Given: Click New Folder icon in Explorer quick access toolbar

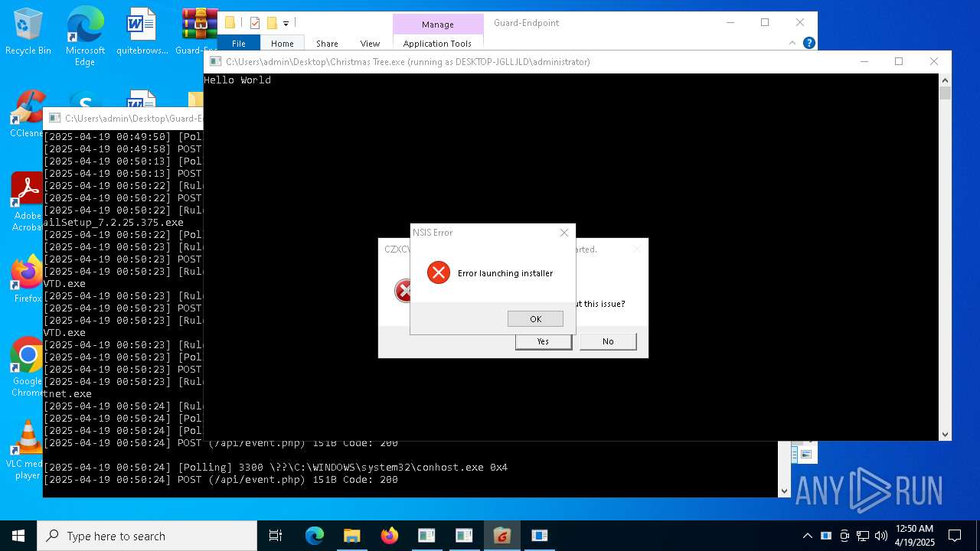Looking at the screenshot, I should [271, 23].
